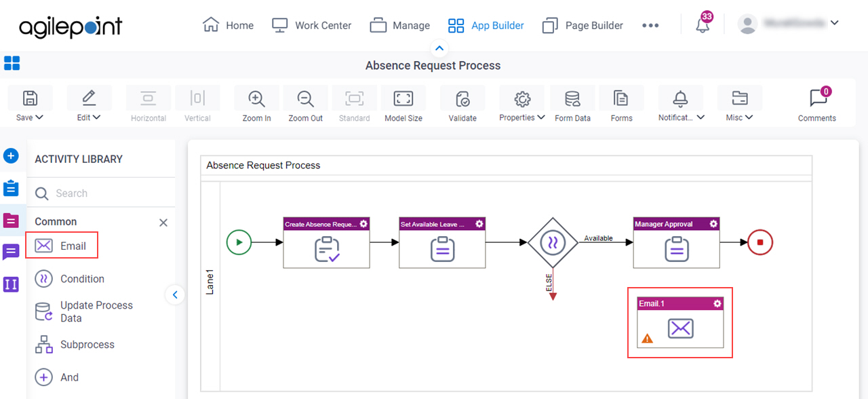This screenshot has width=868, height=399.
Task: Expand the Notification dropdown arrow
Action: click(701, 117)
